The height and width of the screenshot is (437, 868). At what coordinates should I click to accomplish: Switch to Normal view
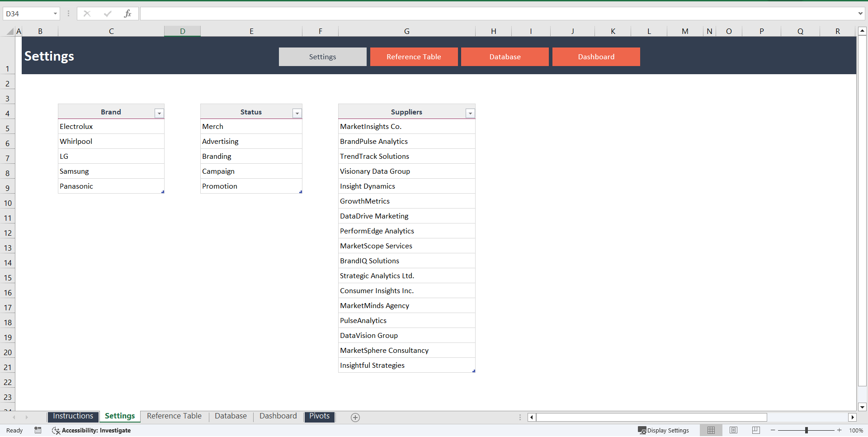click(711, 430)
